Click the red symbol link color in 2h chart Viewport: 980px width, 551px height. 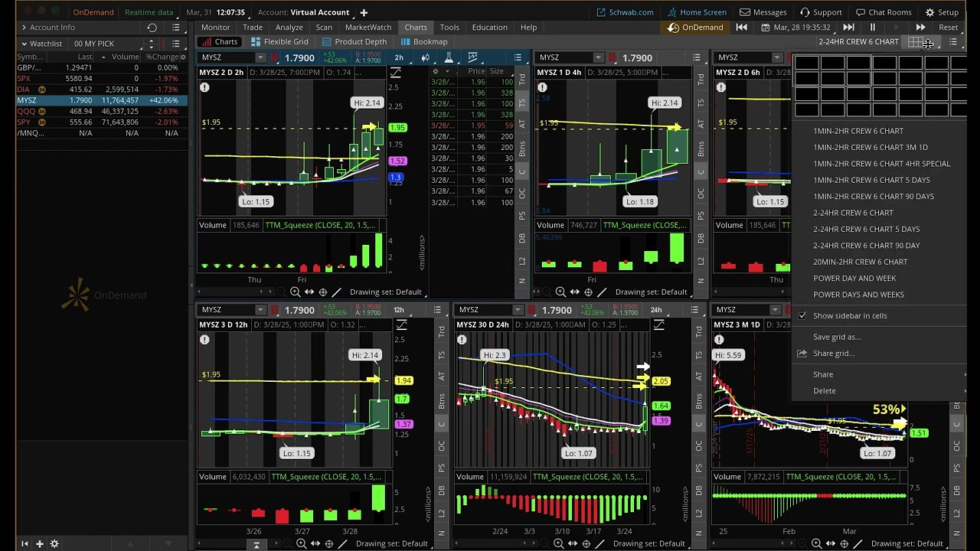pyautogui.click(x=275, y=57)
